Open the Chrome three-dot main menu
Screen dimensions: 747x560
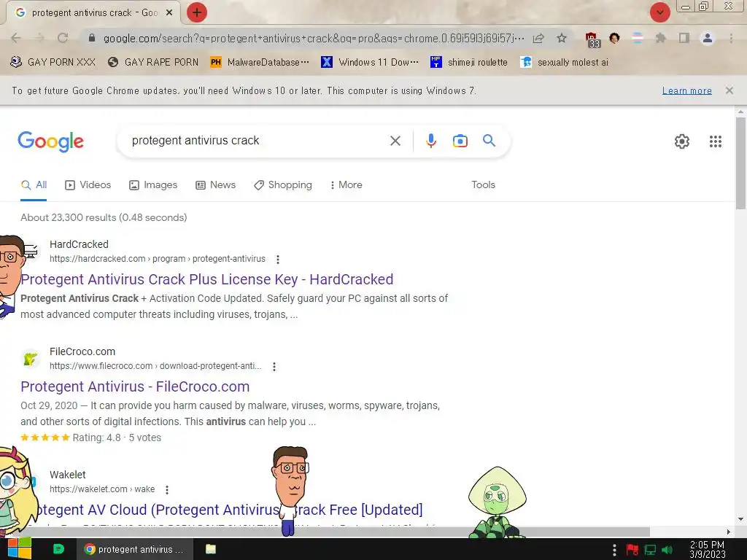click(731, 38)
